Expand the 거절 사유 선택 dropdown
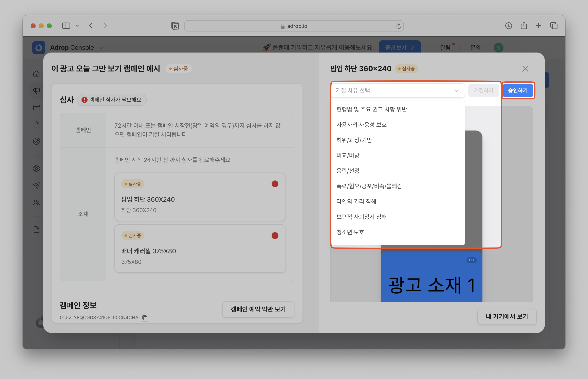 tap(398, 91)
